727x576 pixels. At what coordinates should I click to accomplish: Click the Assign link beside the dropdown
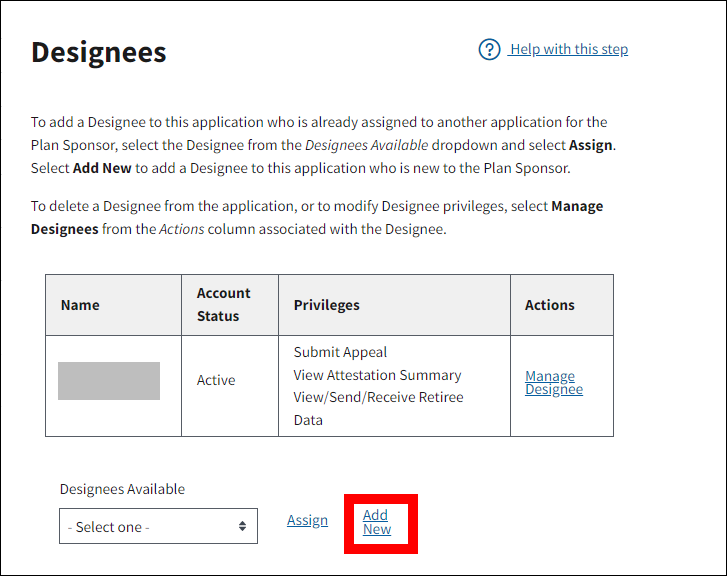(x=307, y=520)
